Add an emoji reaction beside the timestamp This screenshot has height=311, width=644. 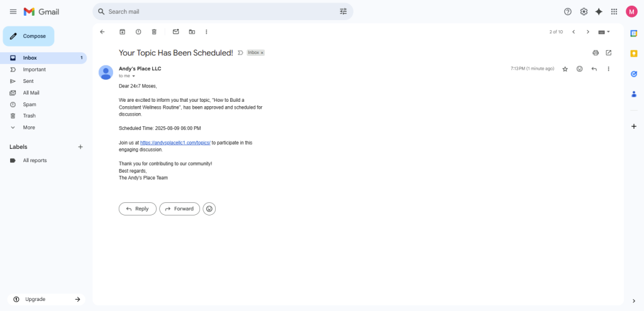point(579,68)
